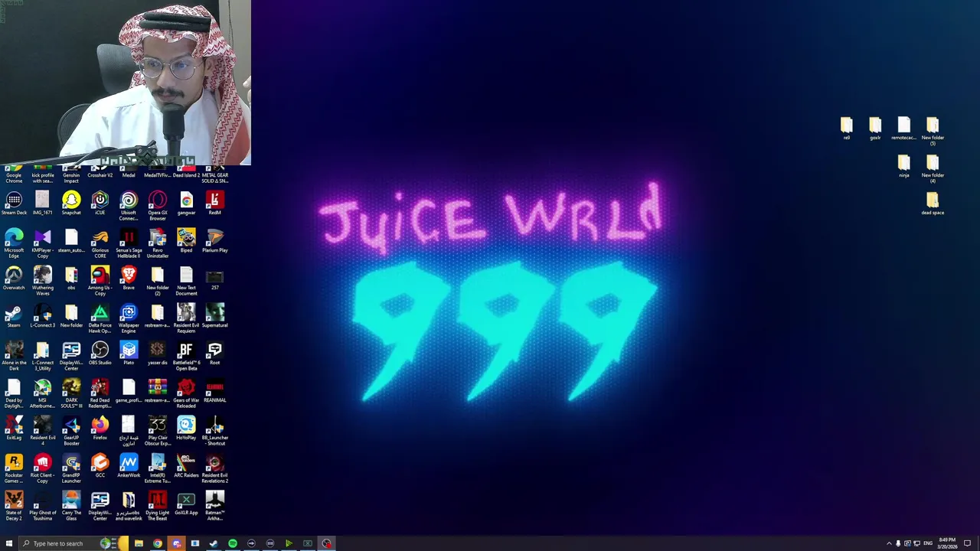980x551 pixels.
Task: Select the REANIMAL game icon
Action: click(215, 391)
